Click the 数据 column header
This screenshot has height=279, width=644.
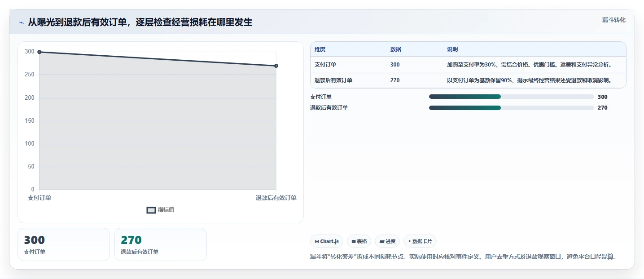(x=396, y=49)
